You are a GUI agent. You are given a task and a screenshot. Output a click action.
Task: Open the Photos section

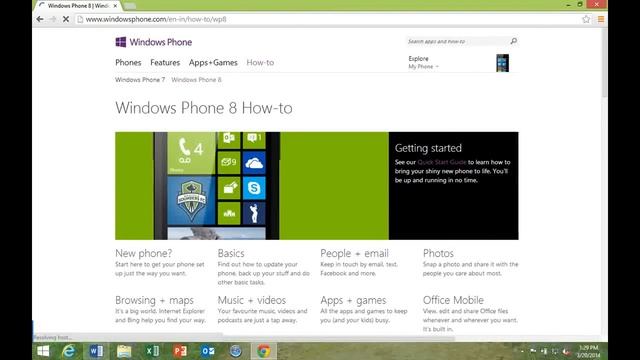[x=438, y=253]
